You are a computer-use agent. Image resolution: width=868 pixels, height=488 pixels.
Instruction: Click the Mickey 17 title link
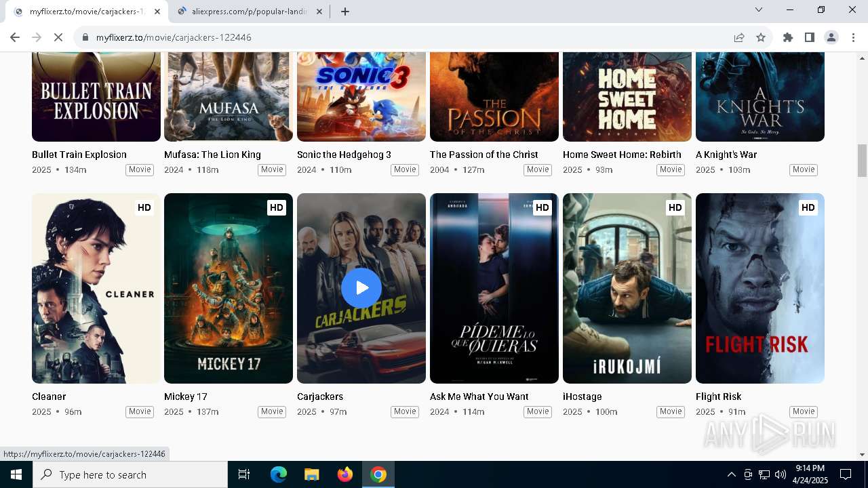coord(186,396)
